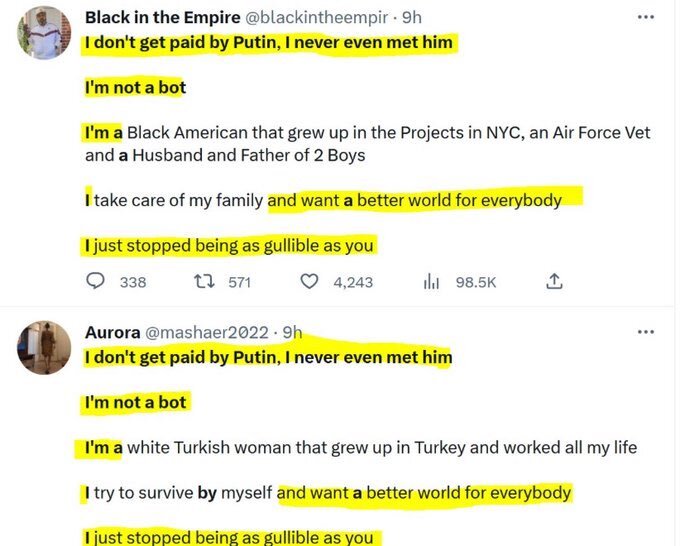This screenshot has height=546, width=680.
Task: Like Black in the Empire's tweet
Action: [311, 282]
